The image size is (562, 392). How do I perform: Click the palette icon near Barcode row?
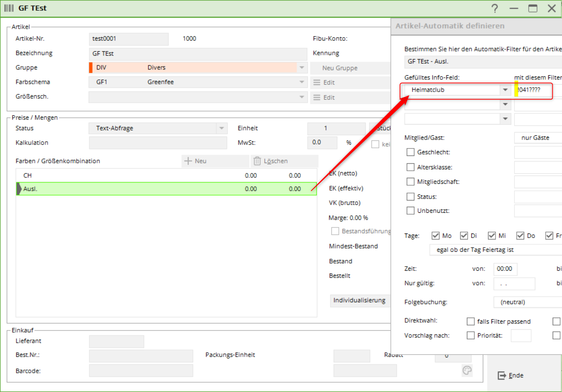point(467,370)
